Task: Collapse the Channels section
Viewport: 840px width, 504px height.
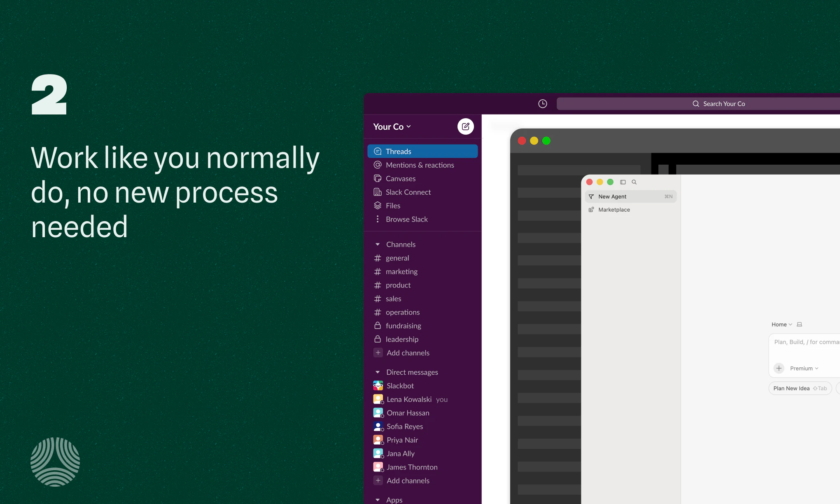Action: click(x=378, y=245)
